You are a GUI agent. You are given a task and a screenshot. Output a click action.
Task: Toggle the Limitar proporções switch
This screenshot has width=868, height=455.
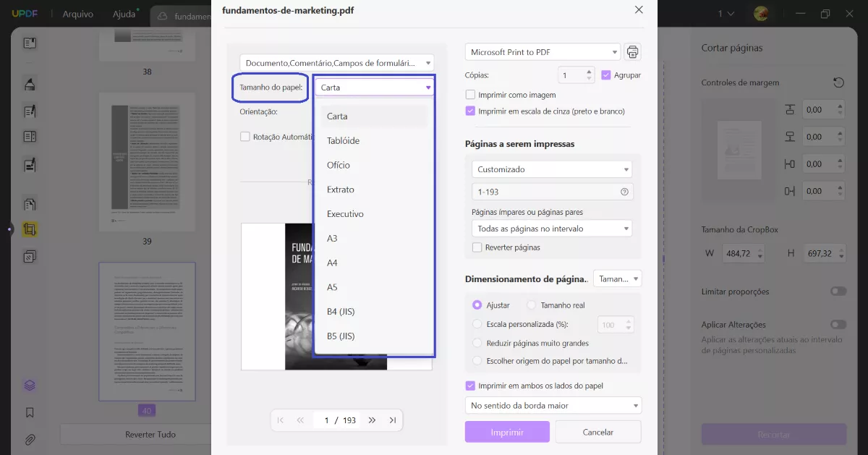tap(838, 291)
